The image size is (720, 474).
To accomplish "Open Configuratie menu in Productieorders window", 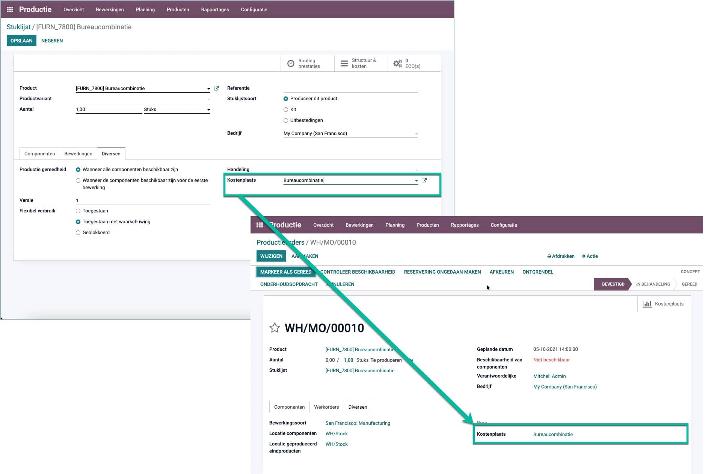I will tap(504, 225).
